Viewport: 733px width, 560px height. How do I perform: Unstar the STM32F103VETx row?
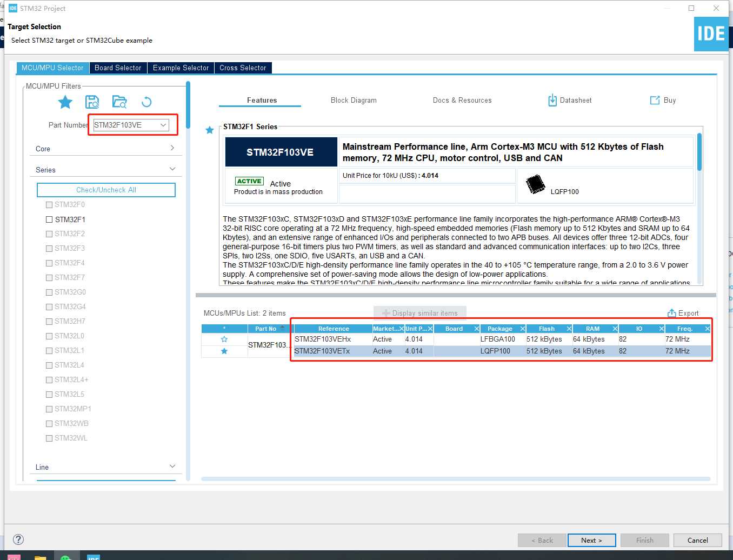224,351
